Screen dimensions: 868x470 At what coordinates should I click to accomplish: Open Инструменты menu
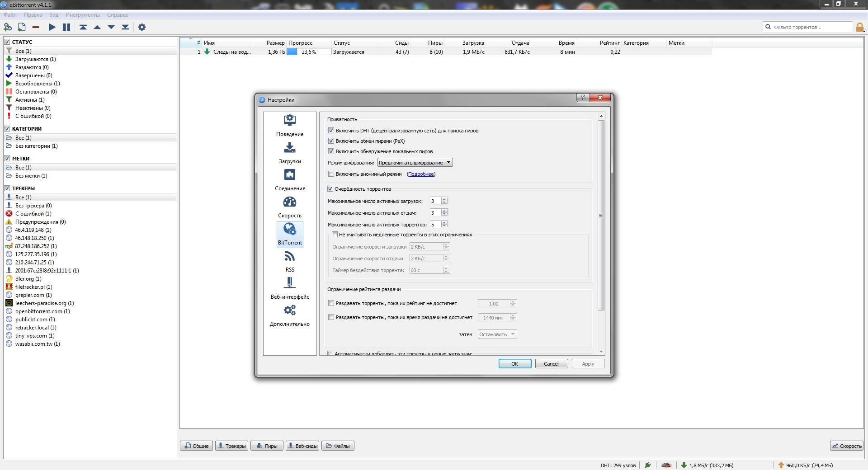pyautogui.click(x=83, y=15)
